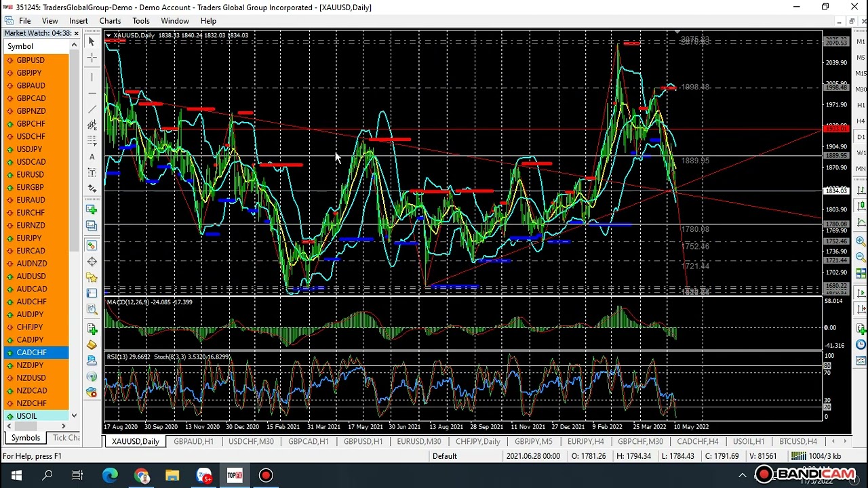Set timeframe to M5

click(x=861, y=57)
